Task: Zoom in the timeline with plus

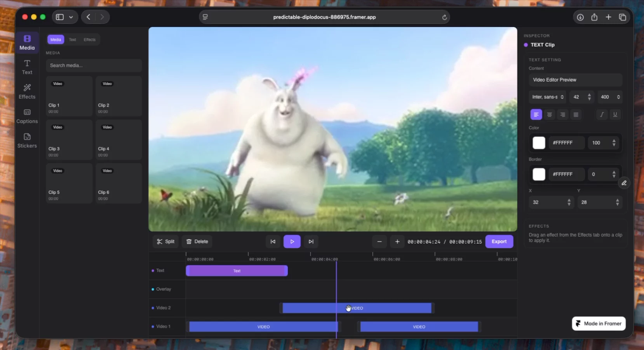Action: 397,241
